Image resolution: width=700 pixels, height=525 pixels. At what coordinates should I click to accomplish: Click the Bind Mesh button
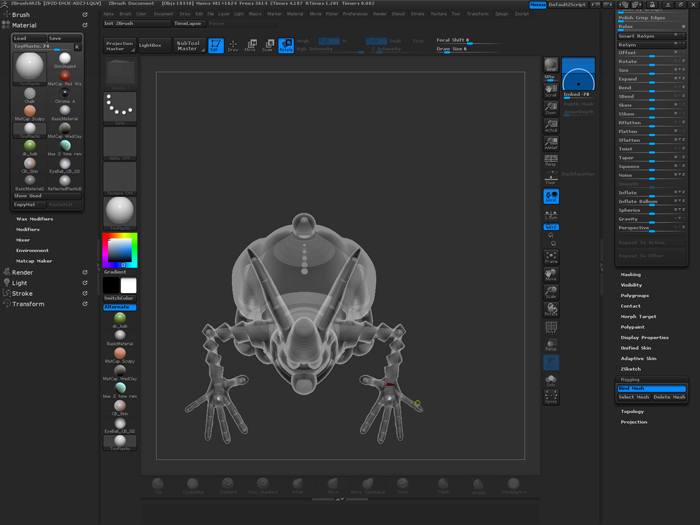[651, 388]
